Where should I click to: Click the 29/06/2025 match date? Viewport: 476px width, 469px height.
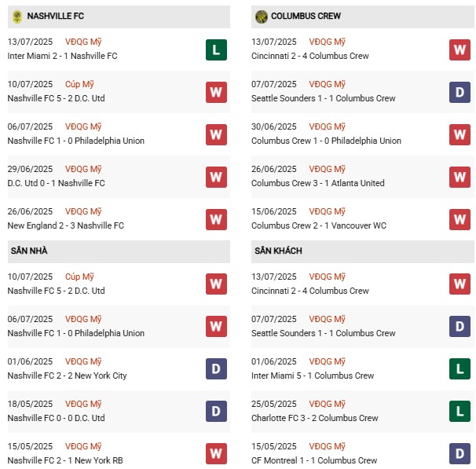(x=30, y=169)
